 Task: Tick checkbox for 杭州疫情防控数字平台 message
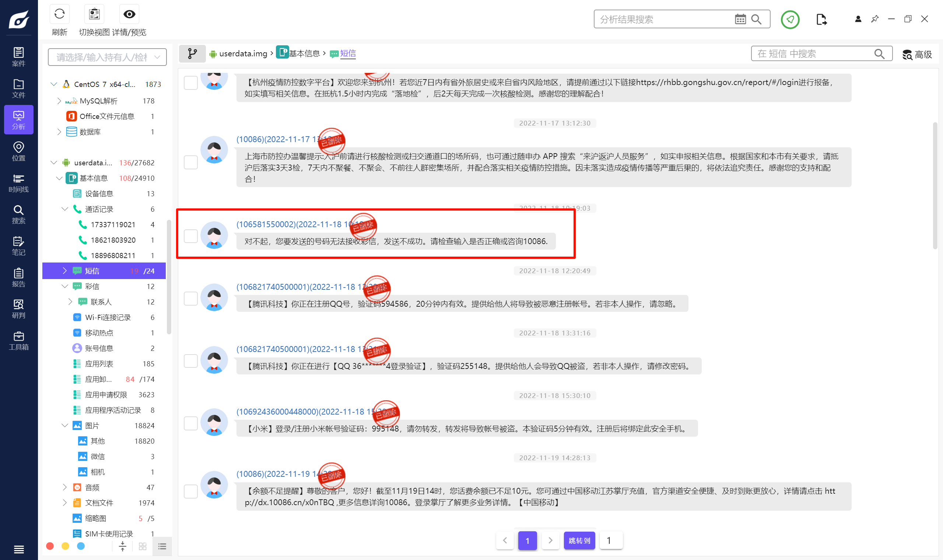point(191,82)
